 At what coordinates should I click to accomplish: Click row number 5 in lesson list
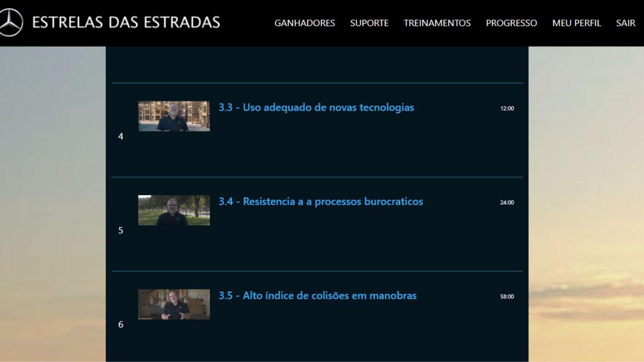121,230
